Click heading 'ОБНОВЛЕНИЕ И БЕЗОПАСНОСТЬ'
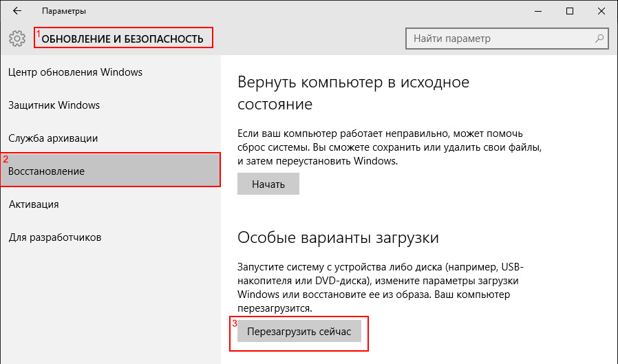The image size is (618, 364). (122, 39)
